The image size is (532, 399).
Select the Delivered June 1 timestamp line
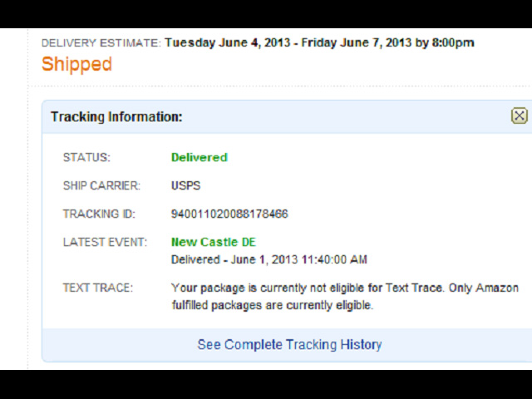[268, 259]
